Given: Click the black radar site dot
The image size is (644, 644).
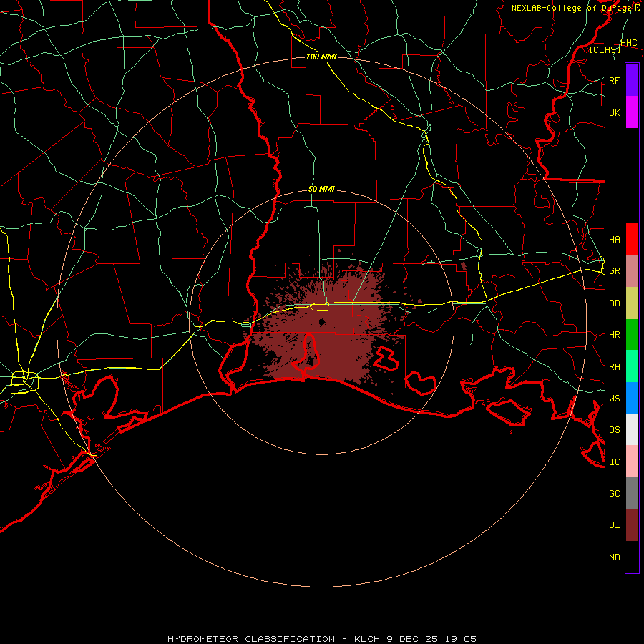Looking at the screenshot, I should [321, 321].
